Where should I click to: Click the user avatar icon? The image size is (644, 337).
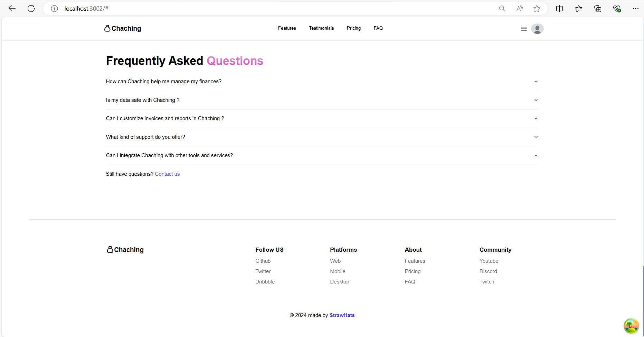537,29
